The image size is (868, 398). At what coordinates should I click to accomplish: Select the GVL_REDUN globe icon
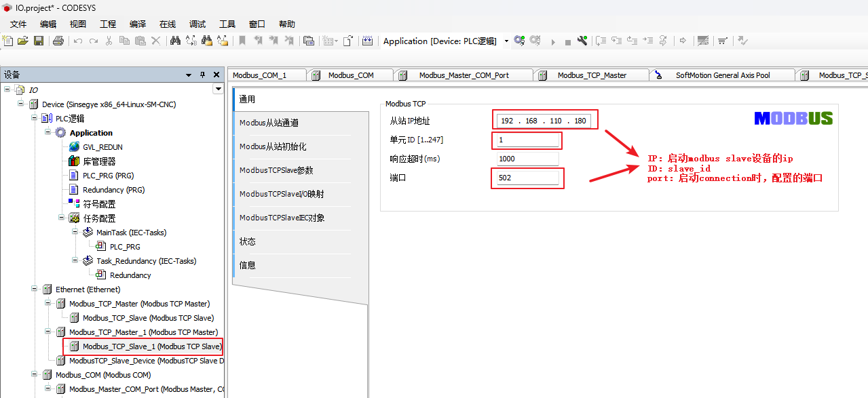[75, 147]
